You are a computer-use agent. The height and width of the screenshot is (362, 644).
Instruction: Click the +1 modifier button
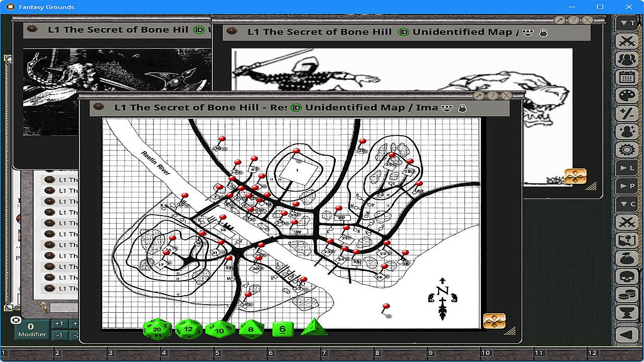(59, 324)
